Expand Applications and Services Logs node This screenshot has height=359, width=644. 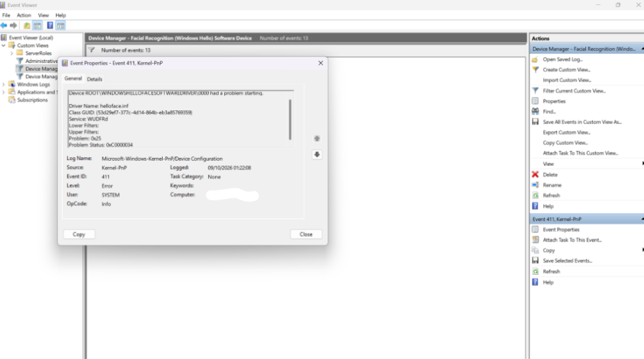click(4, 93)
